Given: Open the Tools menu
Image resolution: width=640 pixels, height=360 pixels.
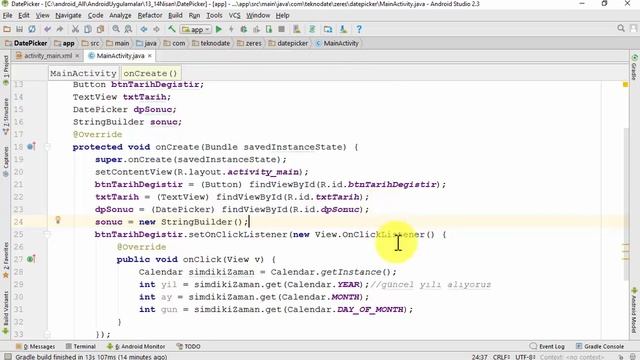Looking at the screenshot, I should 214,15.
